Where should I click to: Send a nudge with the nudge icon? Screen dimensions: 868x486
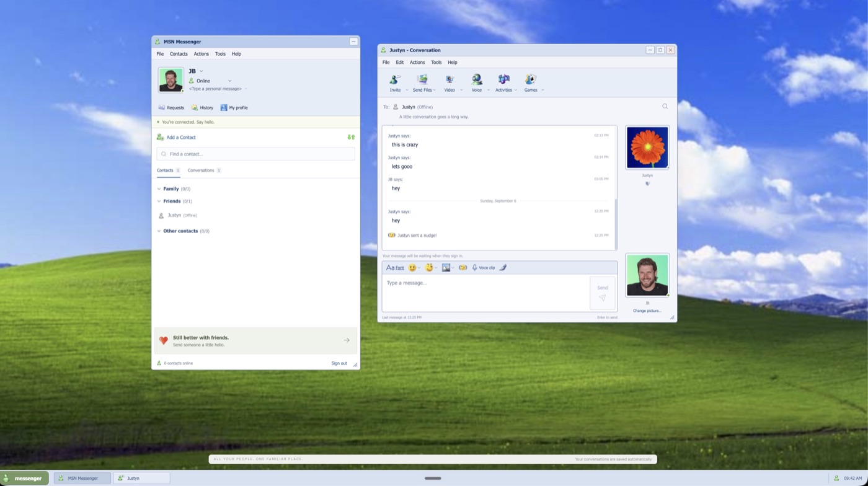point(463,268)
